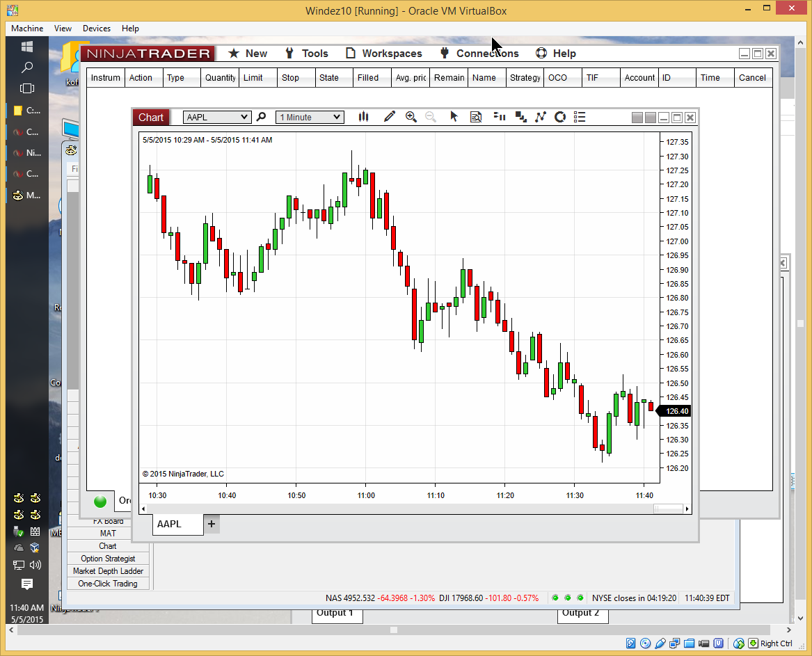Screen dimensions: 812x656
Task: Click the volume speaker tray icon
Action: (x=35, y=565)
